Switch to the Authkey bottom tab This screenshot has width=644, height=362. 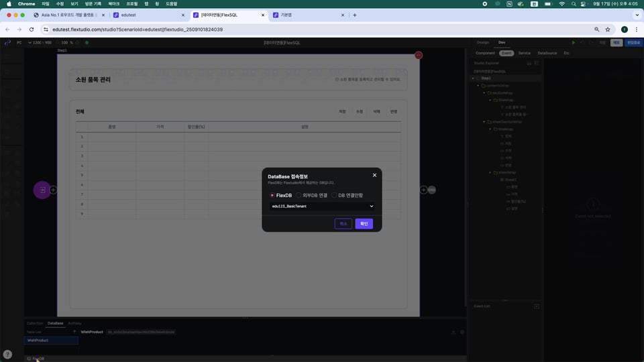click(74, 323)
